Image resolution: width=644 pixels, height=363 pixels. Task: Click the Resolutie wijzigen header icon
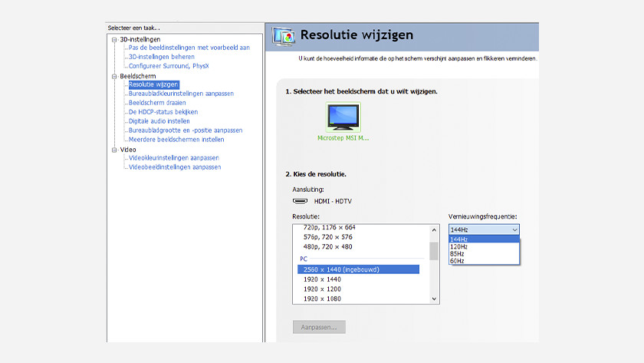284,35
